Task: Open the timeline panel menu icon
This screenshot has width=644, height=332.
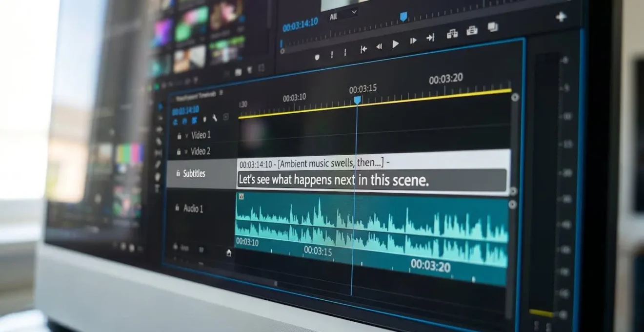Action: (221, 92)
